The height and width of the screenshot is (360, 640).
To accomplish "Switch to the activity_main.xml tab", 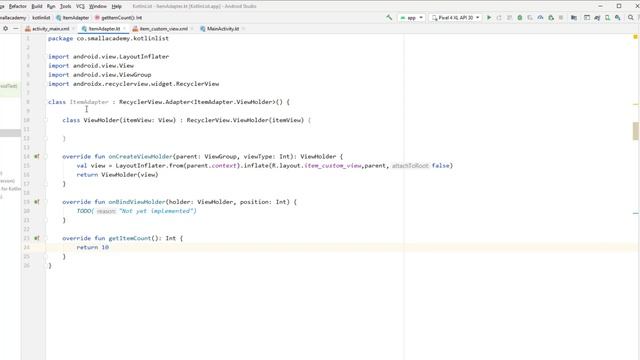I will (x=51, y=29).
